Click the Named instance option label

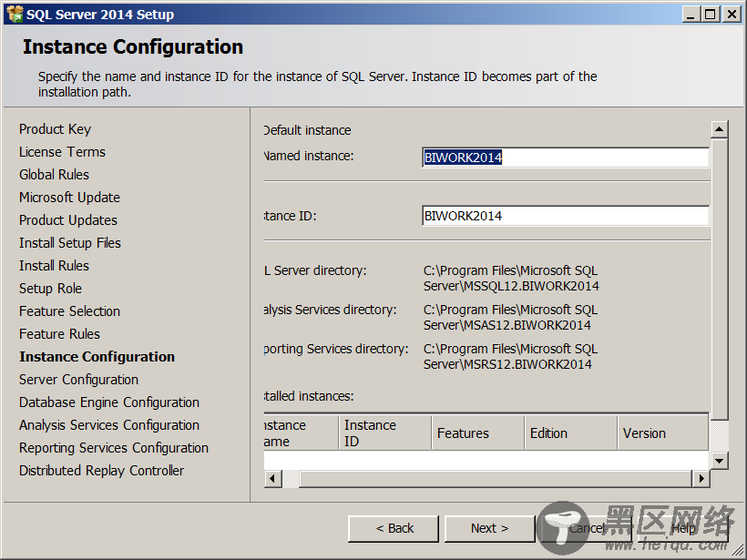coord(309,156)
